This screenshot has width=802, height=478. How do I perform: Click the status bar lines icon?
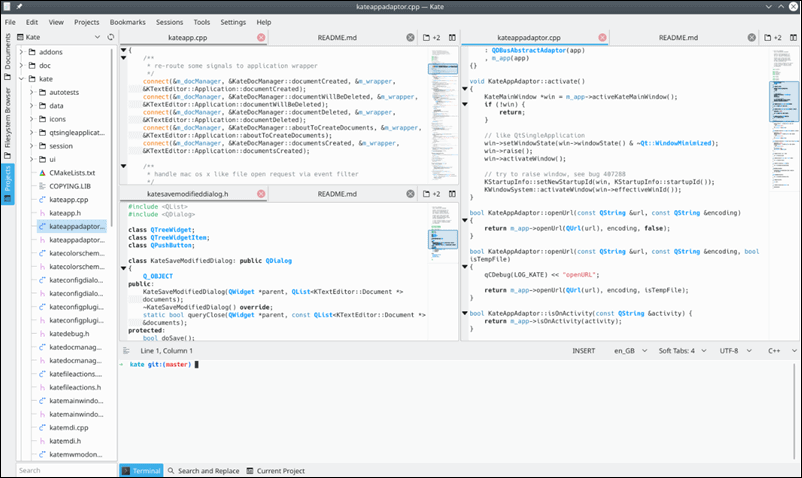click(x=126, y=351)
